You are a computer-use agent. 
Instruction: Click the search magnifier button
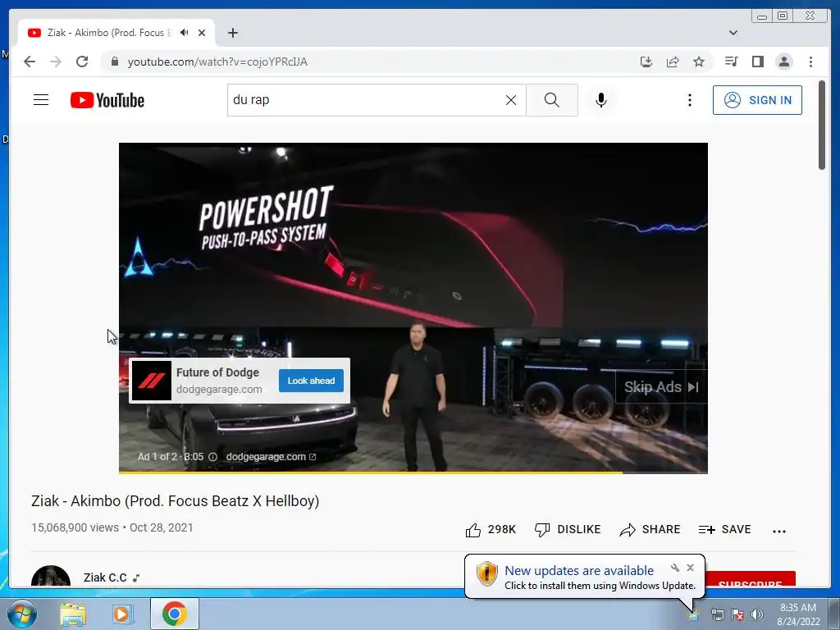click(x=552, y=100)
